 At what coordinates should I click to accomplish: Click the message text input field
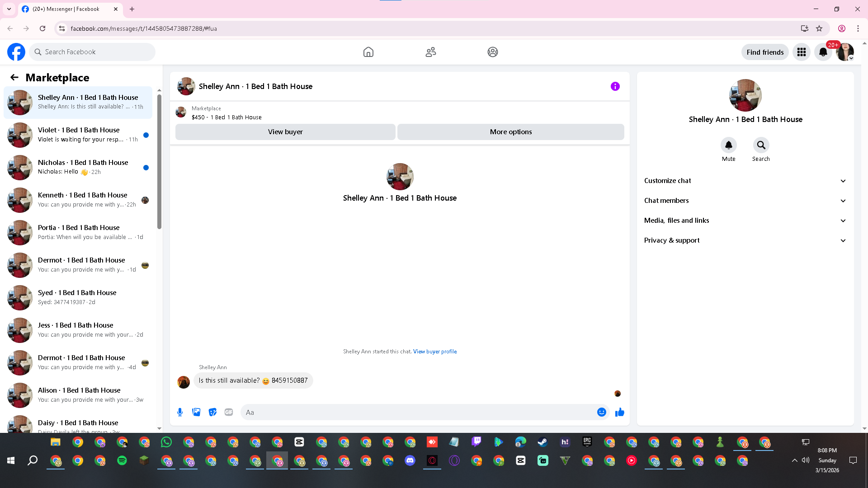click(x=419, y=412)
